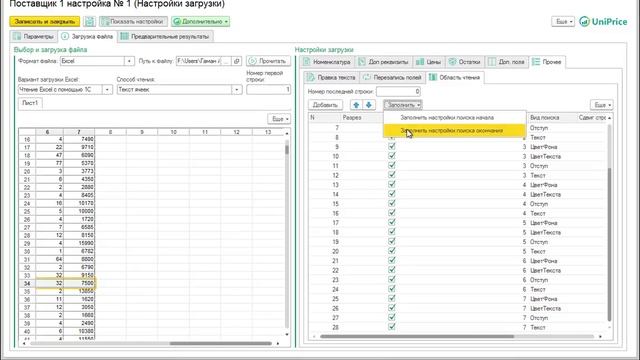Open the Остатки tab
The width and height of the screenshot is (640, 360).
point(464,62)
